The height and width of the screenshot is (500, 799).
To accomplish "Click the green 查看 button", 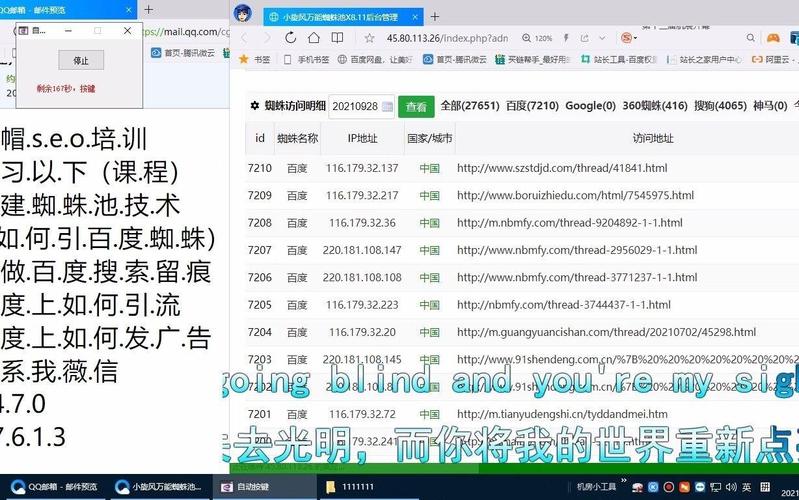I will pos(416,106).
